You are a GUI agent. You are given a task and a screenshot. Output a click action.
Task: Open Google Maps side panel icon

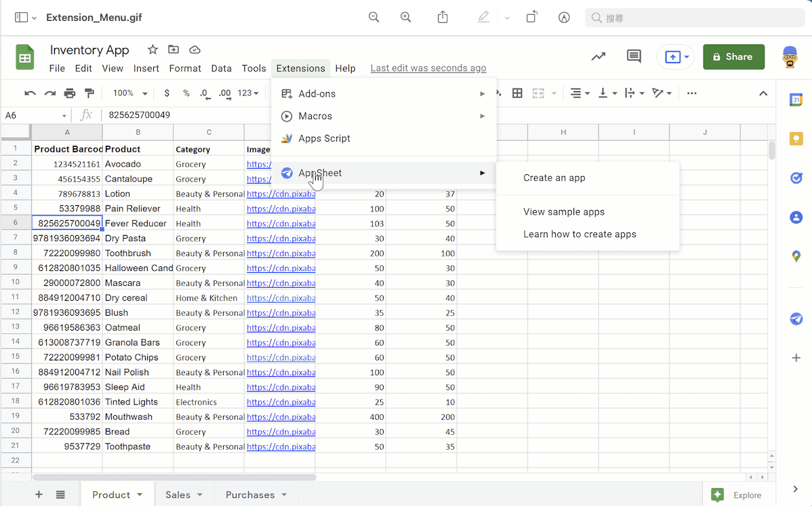pos(796,256)
